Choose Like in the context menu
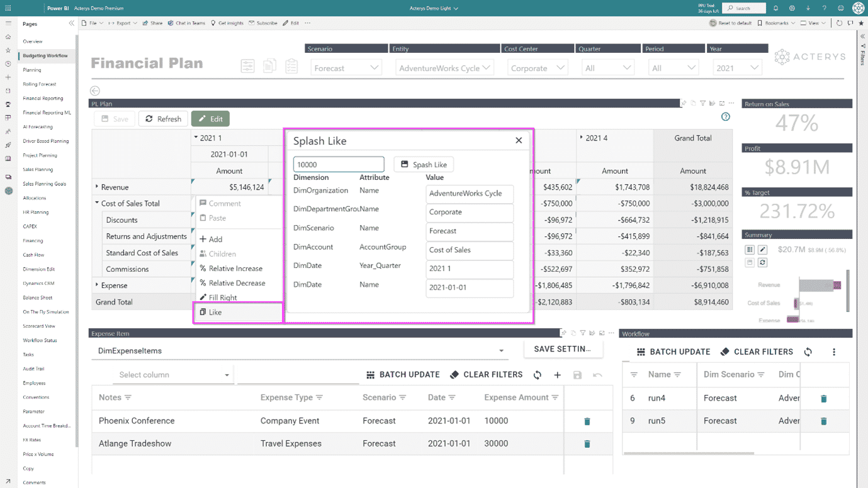 (x=238, y=312)
